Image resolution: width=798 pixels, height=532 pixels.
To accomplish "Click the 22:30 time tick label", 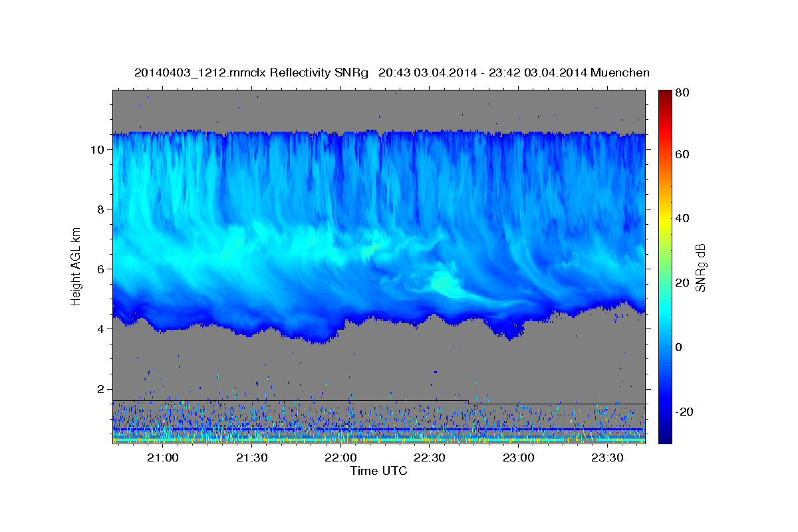I will click(430, 458).
